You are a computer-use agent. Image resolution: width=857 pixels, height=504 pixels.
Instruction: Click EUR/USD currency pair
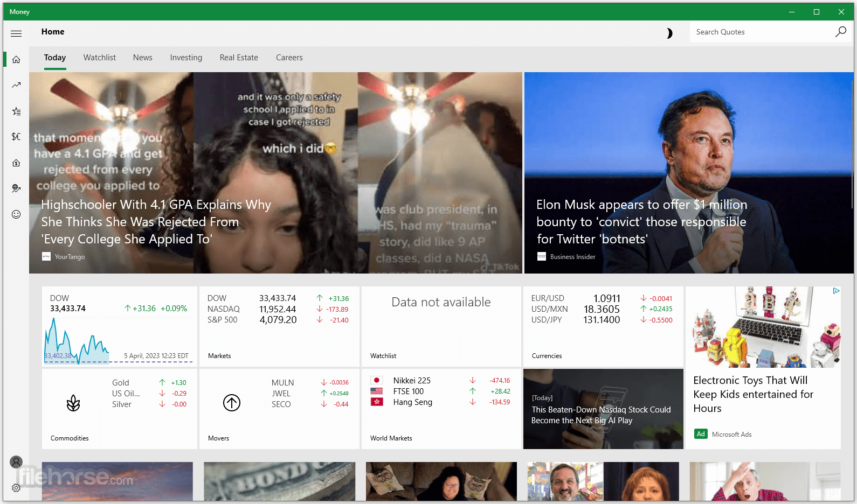coord(548,298)
